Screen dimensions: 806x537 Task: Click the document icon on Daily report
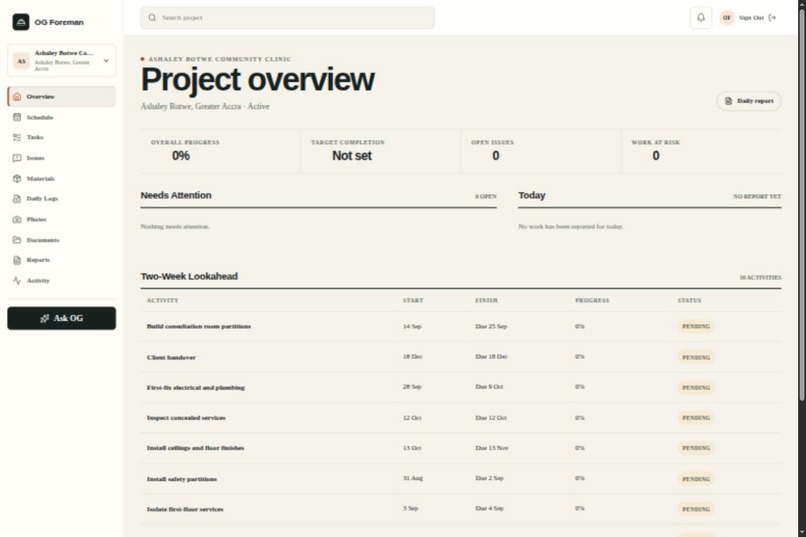[x=728, y=101]
